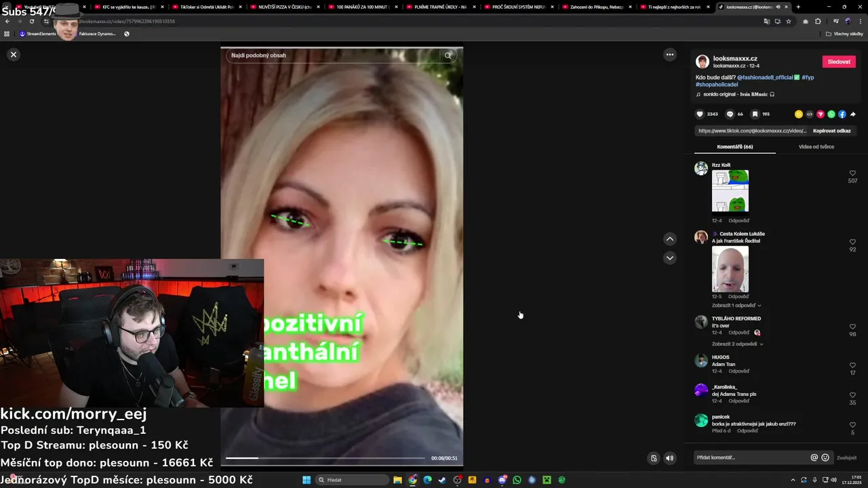Click the 'Přidat komentář...' input field
The width and height of the screenshot is (868, 488).
[x=751, y=457]
